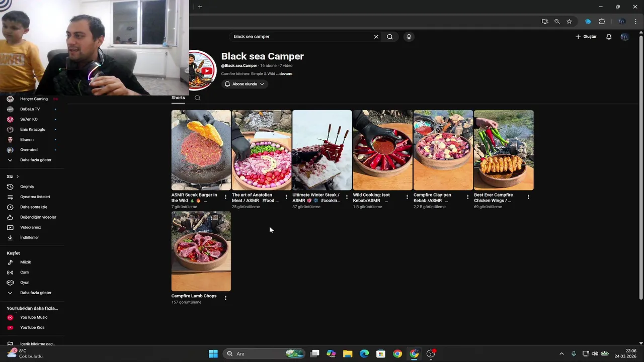The width and height of the screenshot is (644, 362).
Task: Open options menu for Campfire Lamb Chops
Action: pyautogui.click(x=225, y=298)
